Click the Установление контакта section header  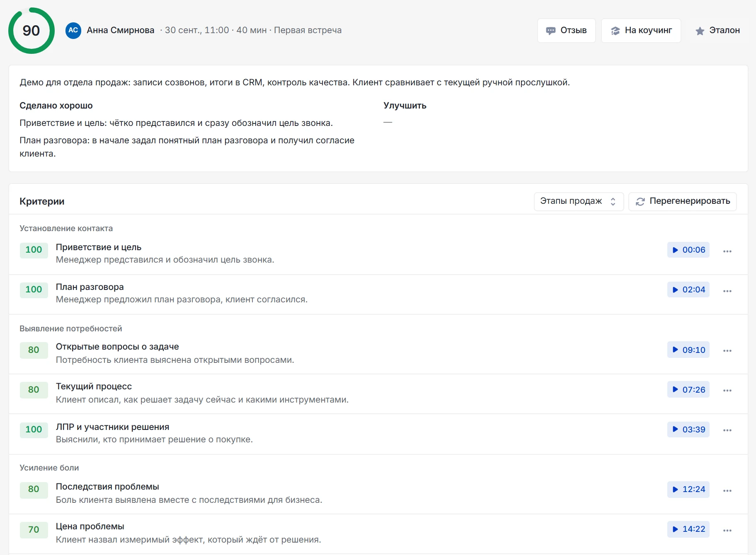click(x=66, y=228)
